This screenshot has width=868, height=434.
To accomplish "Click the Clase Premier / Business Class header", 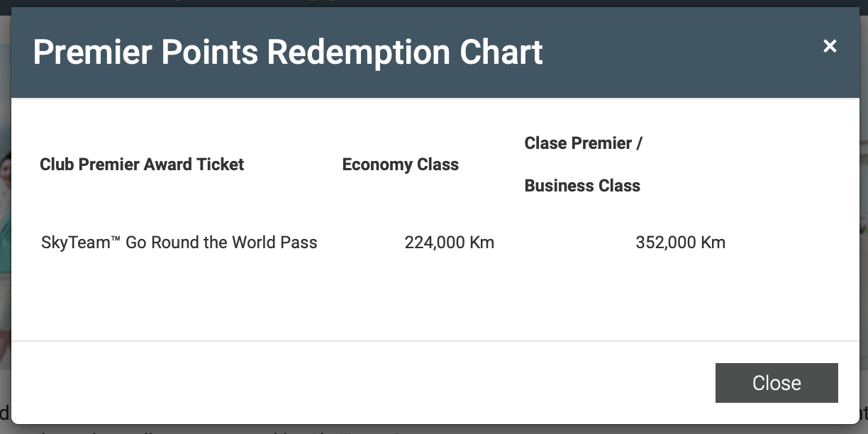I will point(582,164).
